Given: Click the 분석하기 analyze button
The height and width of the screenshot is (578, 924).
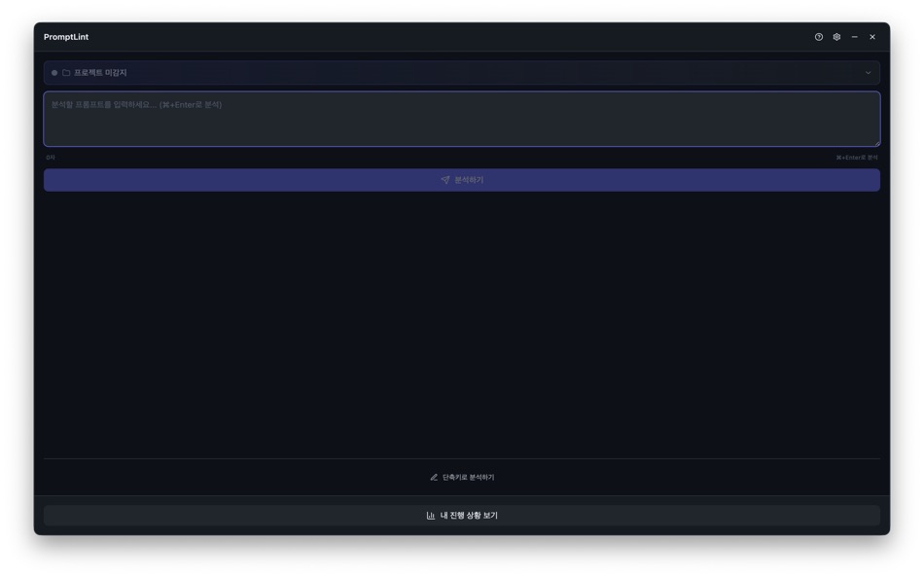Looking at the screenshot, I should [x=460, y=179].
